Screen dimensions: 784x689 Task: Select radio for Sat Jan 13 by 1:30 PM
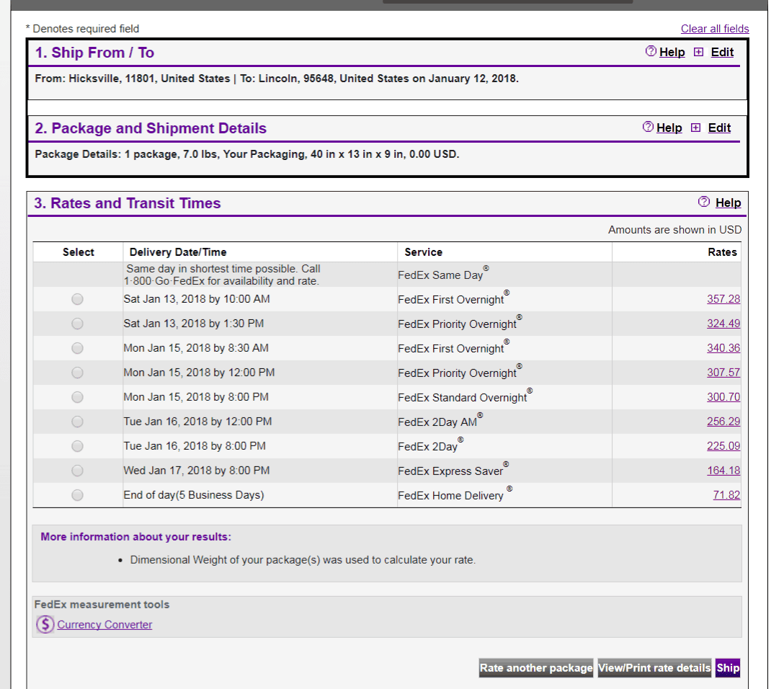point(77,324)
